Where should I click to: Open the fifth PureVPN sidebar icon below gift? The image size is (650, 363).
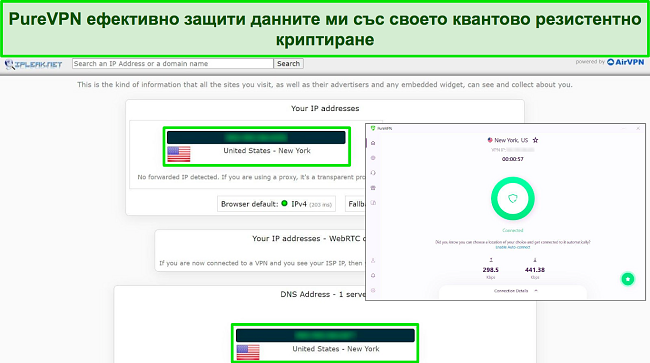click(x=373, y=203)
